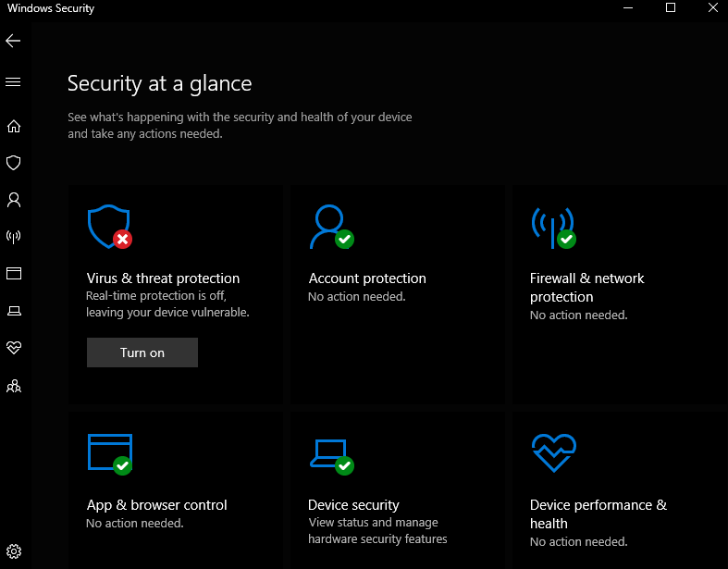Viewport: 728px width, 569px height.
Task: Click the 'Security at a glance' title
Action: pos(160,84)
